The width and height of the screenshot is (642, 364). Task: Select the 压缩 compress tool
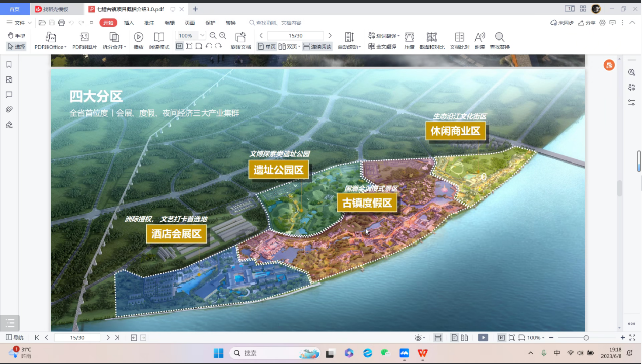click(x=409, y=37)
